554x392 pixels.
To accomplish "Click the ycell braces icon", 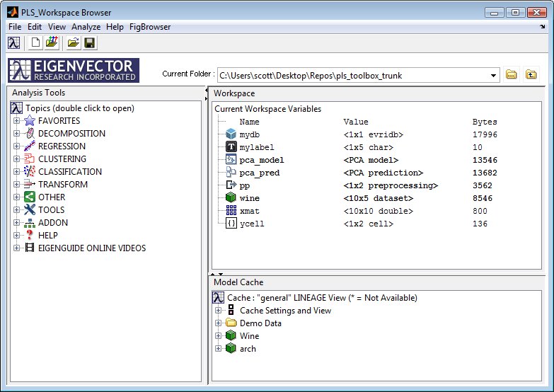I will 231,224.
